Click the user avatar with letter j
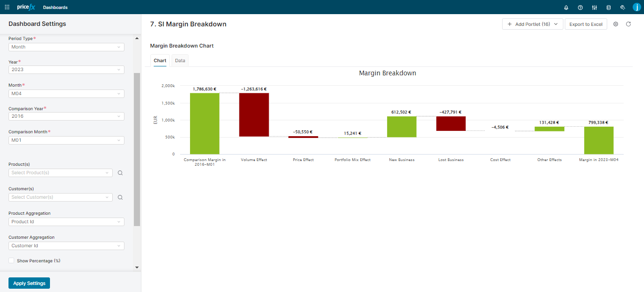 [636, 7]
